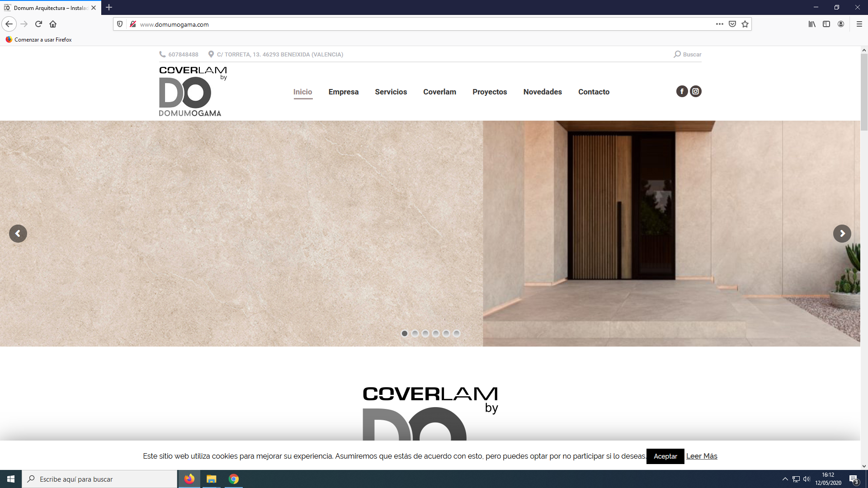Save page to Pocket
This screenshot has height=488, width=868.
[732, 24]
